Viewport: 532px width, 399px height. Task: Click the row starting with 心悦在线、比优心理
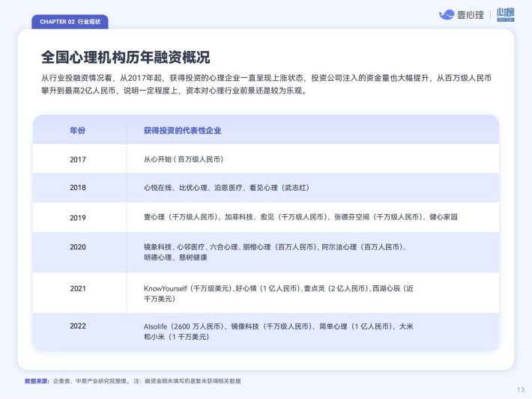coord(266,187)
